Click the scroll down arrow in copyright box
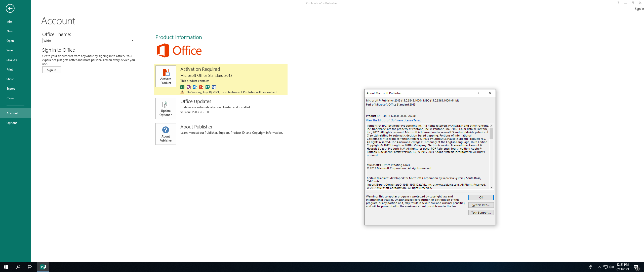This screenshot has width=644, height=272. 491,187
